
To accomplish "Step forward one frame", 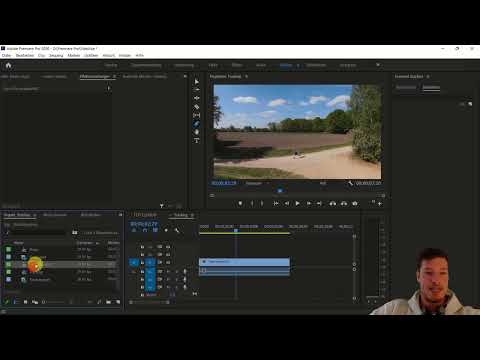I will coord(309,203).
